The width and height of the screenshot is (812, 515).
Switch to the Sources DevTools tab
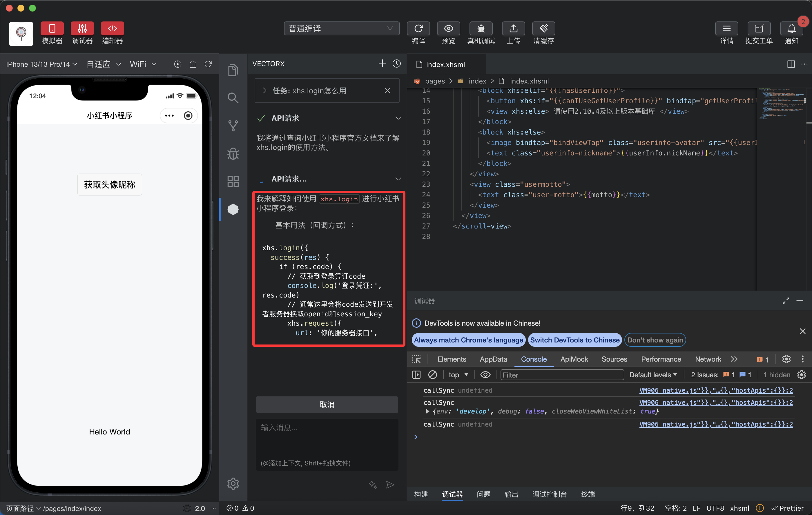[614, 359]
